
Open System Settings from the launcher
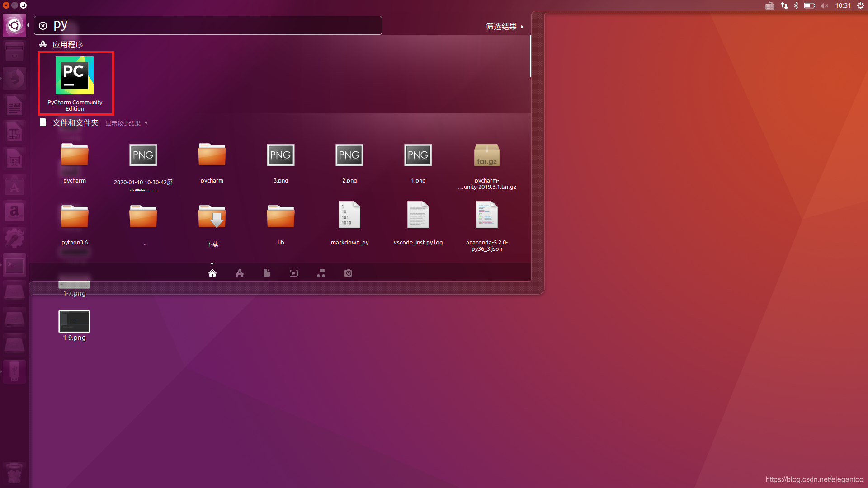[14, 238]
